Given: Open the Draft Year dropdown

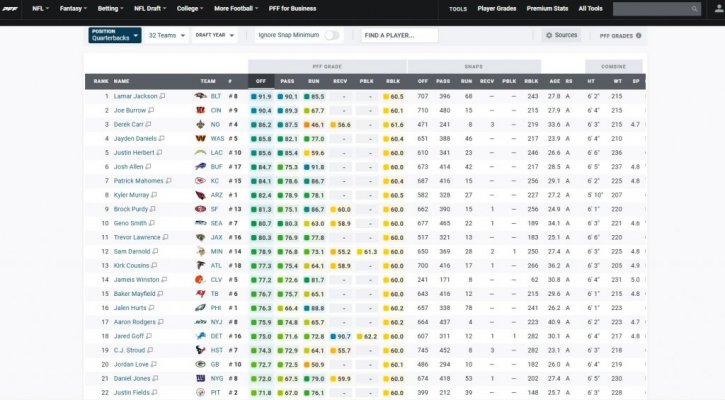Looking at the screenshot, I should 215,35.
